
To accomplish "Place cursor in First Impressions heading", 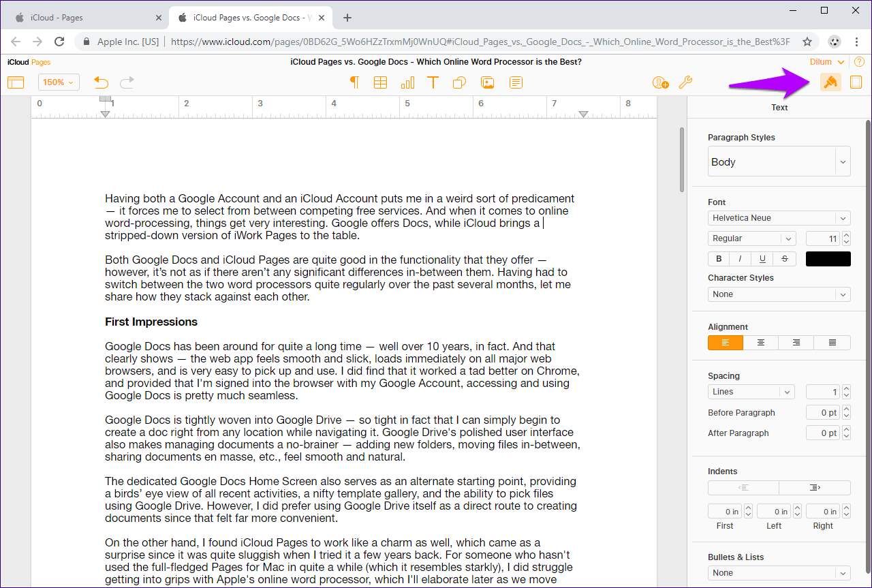I will (x=151, y=322).
